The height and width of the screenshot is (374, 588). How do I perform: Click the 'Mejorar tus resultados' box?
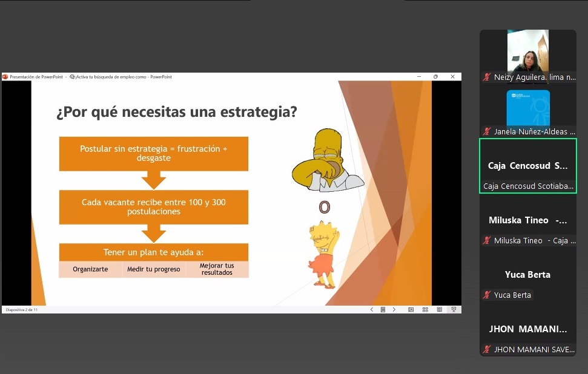click(x=217, y=269)
